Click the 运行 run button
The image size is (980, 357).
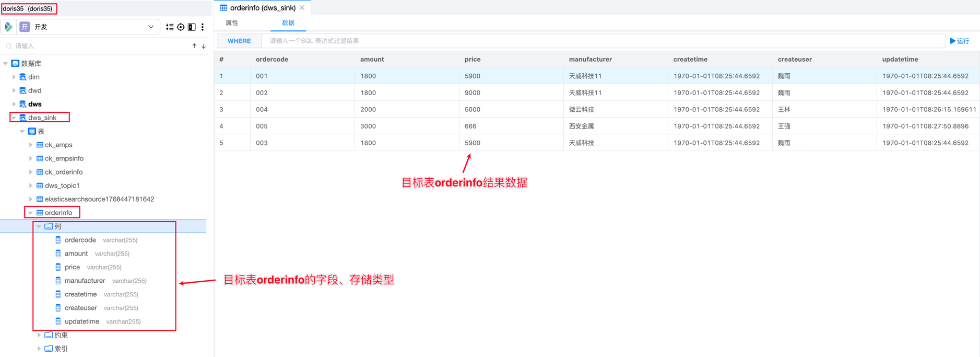pyautogui.click(x=960, y=41)
